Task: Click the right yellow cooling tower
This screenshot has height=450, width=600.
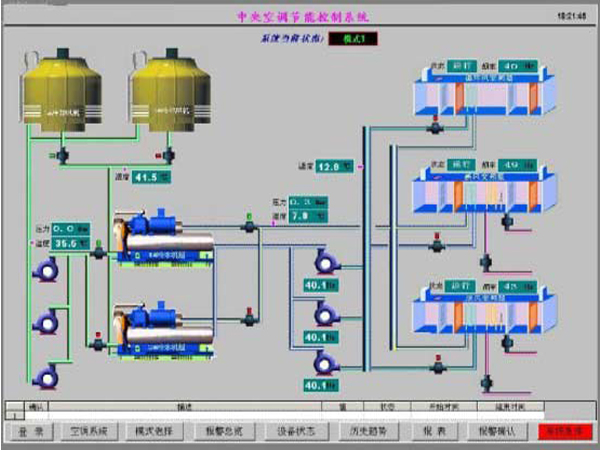Action: (x=167, y=94)
